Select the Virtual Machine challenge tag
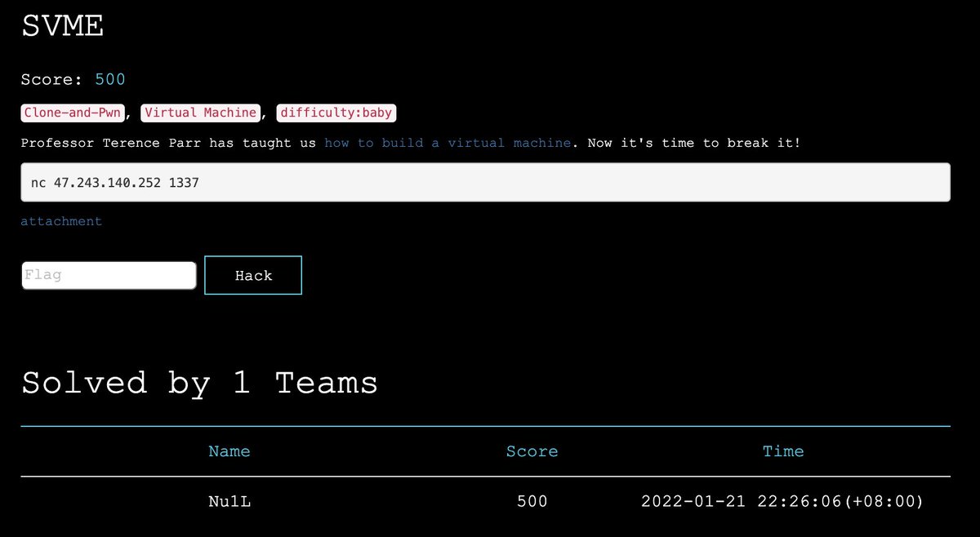Screen dimensions: 980x537 (200, 113)
